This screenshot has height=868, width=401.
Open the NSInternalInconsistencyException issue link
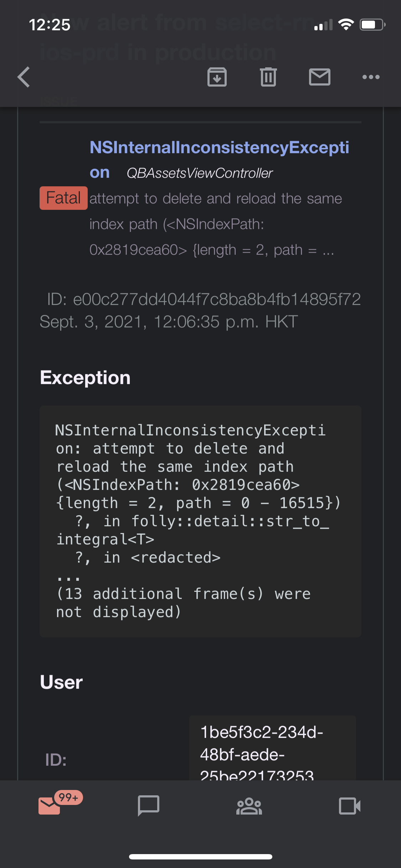coord(219,148)
